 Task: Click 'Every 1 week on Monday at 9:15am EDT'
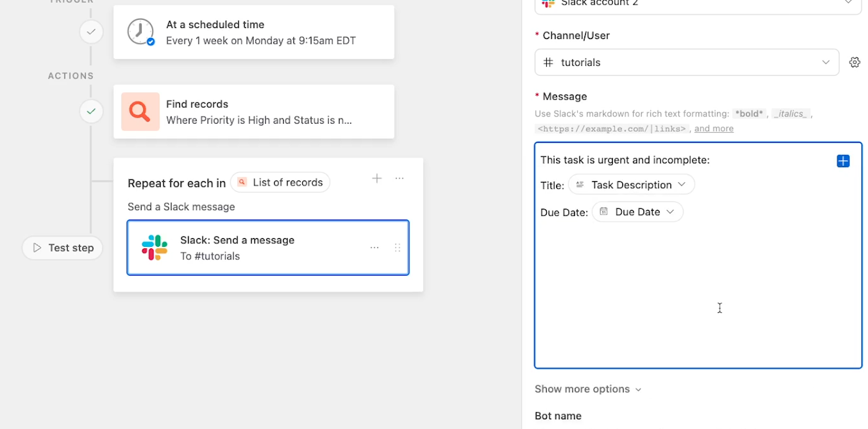click(x=261, y=41)
